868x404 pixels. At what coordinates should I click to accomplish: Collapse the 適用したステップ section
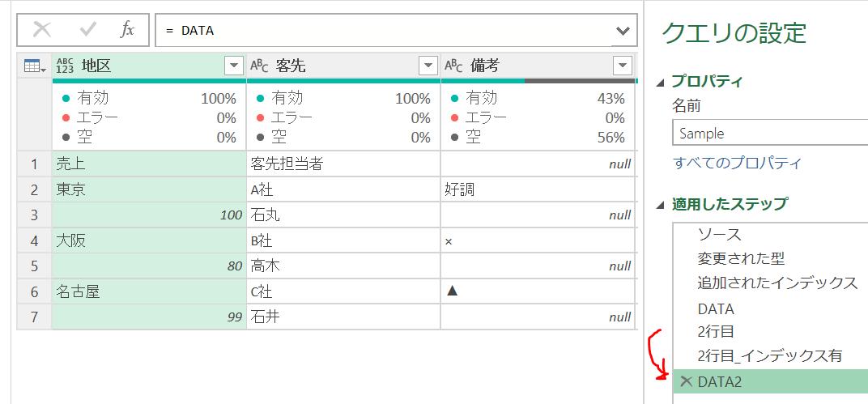[x=661, y=204]
